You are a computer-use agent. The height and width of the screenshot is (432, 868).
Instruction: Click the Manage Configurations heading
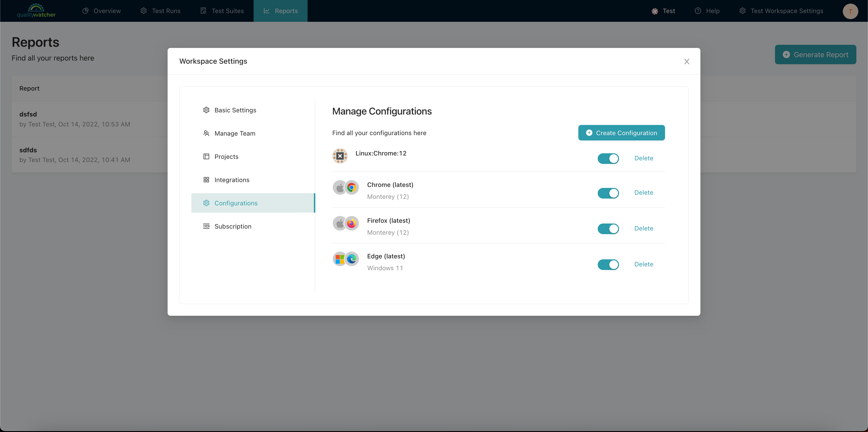[x=382, y=111]
